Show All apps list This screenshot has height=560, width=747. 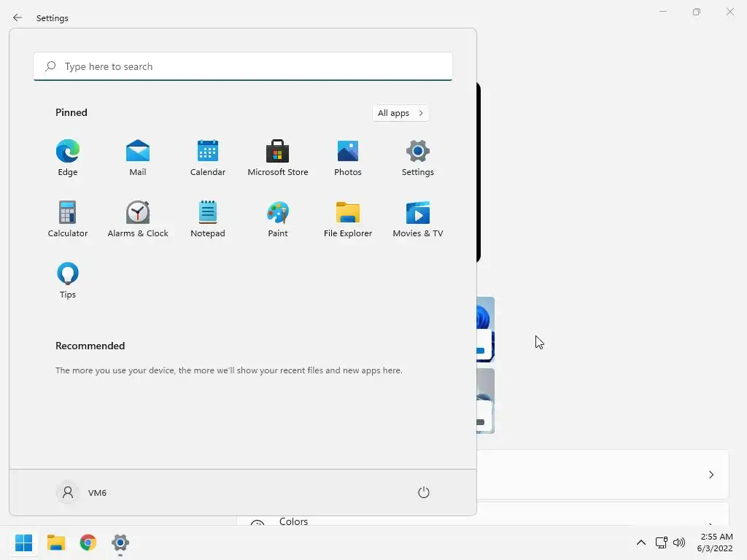pyautogui.click(x=400, y=113)
